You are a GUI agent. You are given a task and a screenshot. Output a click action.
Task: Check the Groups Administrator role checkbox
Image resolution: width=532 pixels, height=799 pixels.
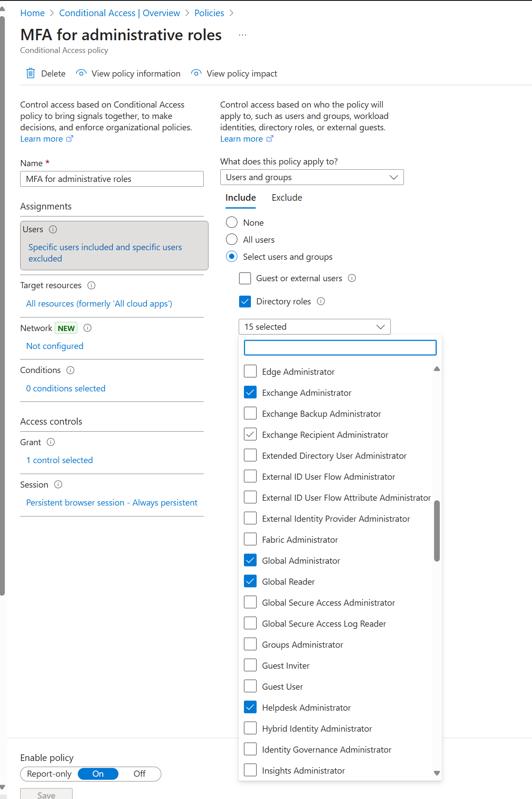point(250,644)
